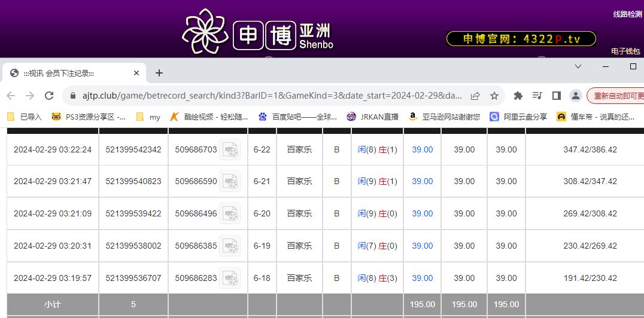Open the JRKAN直播 bookmark

click(373, 117)
